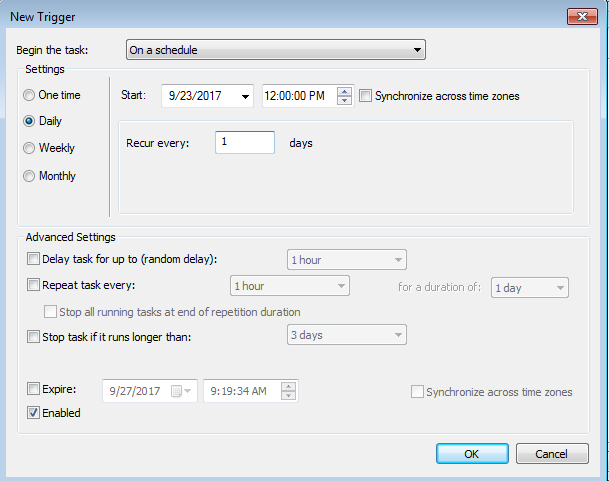Toggle the Expire checkbox
The image size is (609, 481).
pos(33,389)
